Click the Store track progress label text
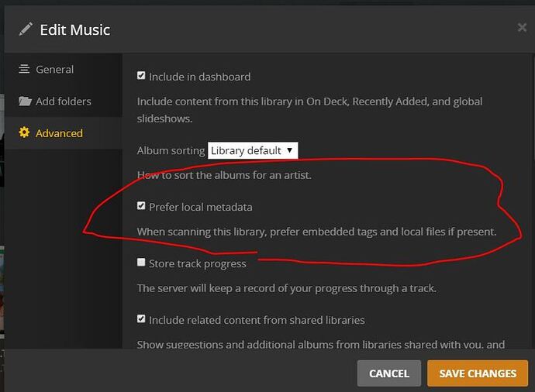Viewport: 535px width, 392px height. (197, 263)
